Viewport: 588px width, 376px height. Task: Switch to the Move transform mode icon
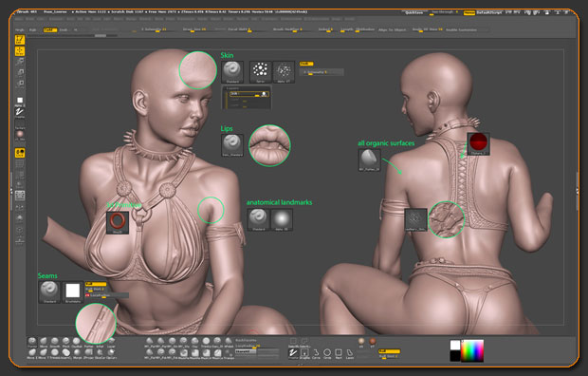click(20, 62)
